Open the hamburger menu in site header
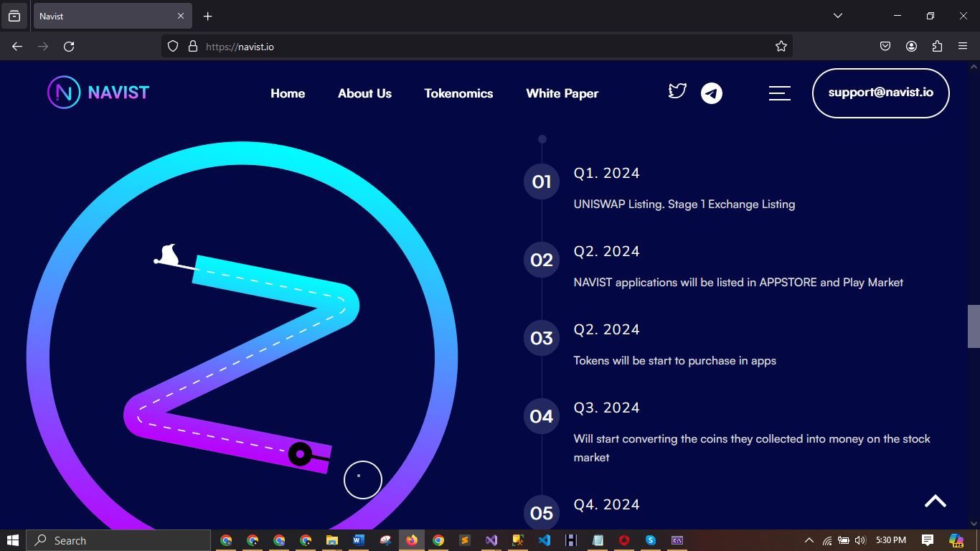 click(x=780, y=93)
